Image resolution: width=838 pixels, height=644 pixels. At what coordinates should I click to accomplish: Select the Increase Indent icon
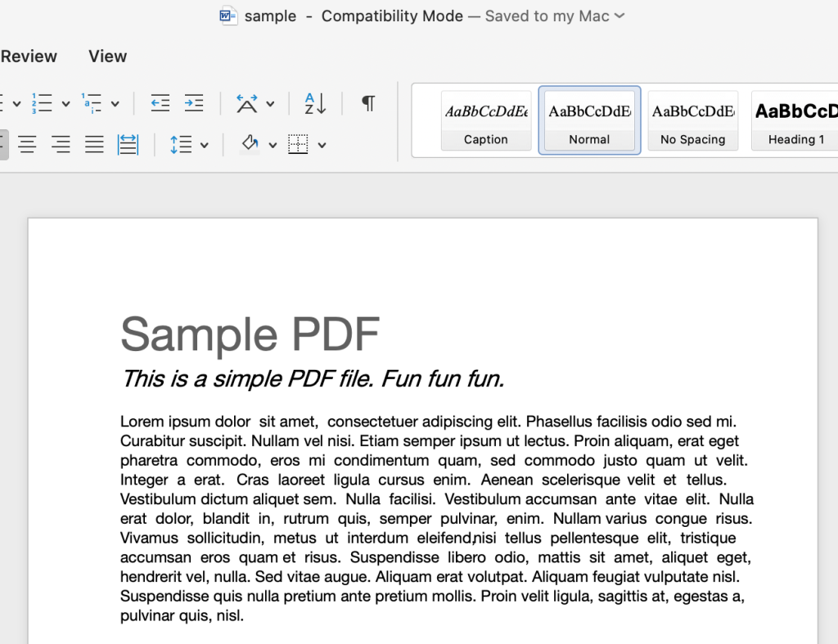coord(193,103)
